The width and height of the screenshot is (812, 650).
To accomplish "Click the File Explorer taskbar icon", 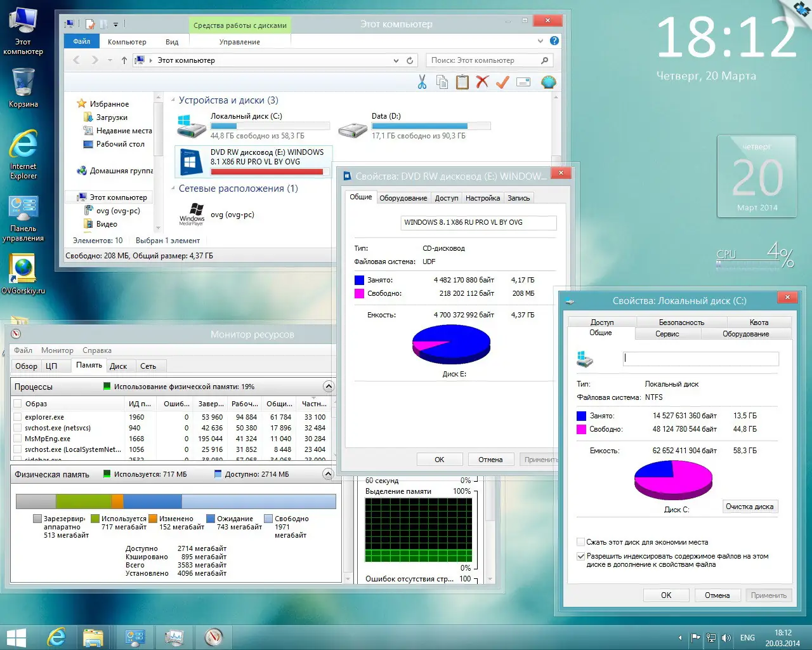I will coord(93,637).
